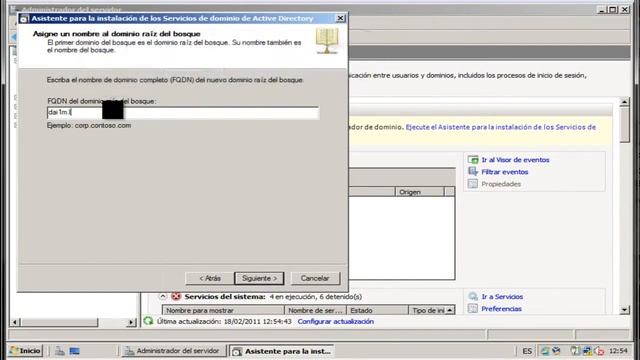Click the FQDN domain name input field

183,112
